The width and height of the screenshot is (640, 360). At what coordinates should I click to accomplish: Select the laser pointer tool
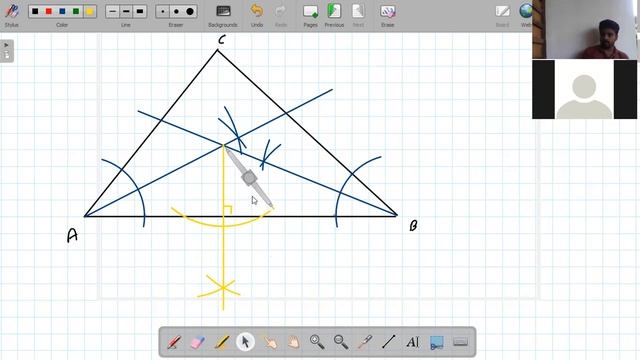click(365, 342)
